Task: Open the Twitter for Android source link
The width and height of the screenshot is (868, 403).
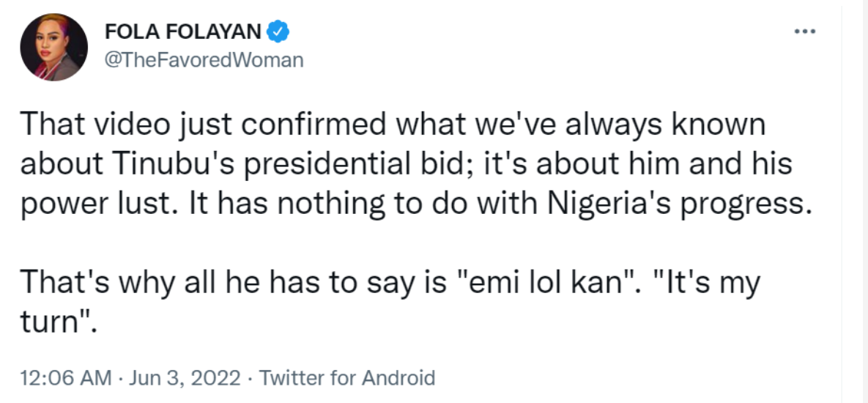Action: coord(347,378)
